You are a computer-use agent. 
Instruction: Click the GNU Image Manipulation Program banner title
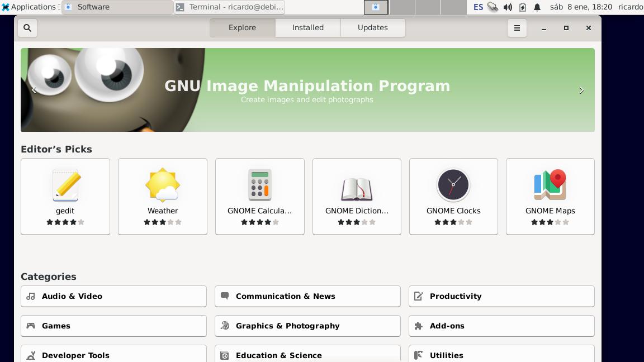(x=307, y=86)
